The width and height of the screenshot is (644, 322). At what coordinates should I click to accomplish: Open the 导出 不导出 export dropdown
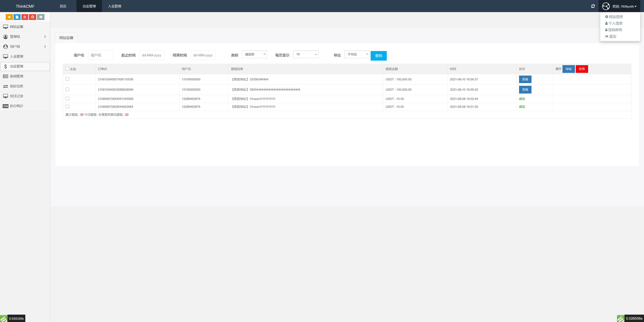point(357,54)
